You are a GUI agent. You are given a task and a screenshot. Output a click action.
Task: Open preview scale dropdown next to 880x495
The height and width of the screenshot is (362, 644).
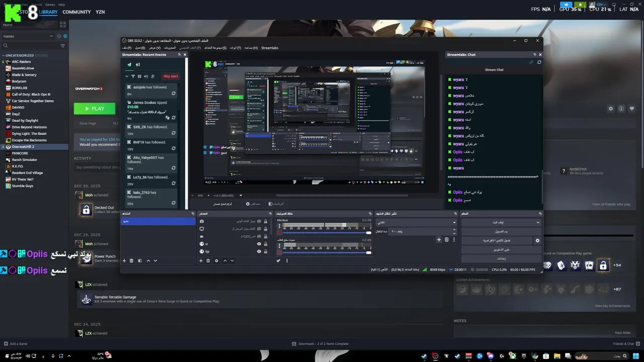coord(240,196)
